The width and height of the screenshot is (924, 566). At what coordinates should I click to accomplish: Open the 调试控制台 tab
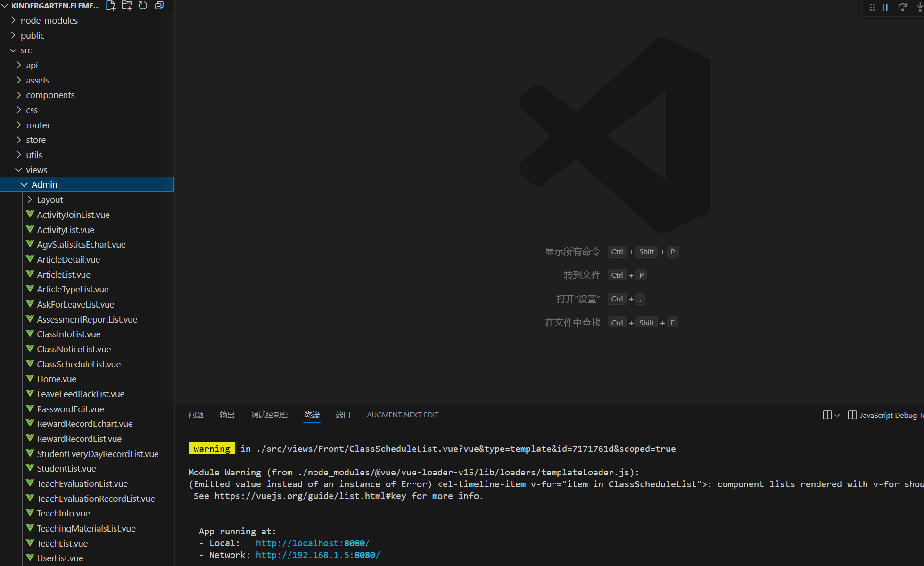pyautogui.click(x=269, y=415)
